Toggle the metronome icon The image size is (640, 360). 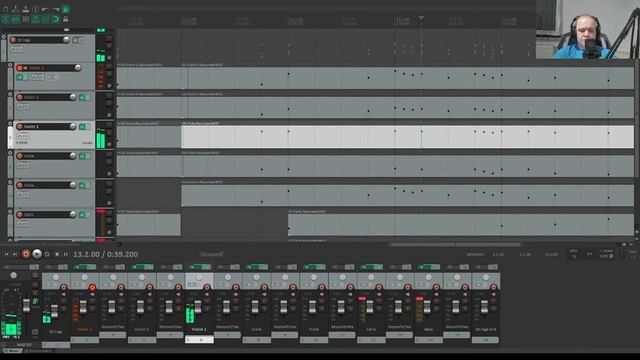(65, 9)
